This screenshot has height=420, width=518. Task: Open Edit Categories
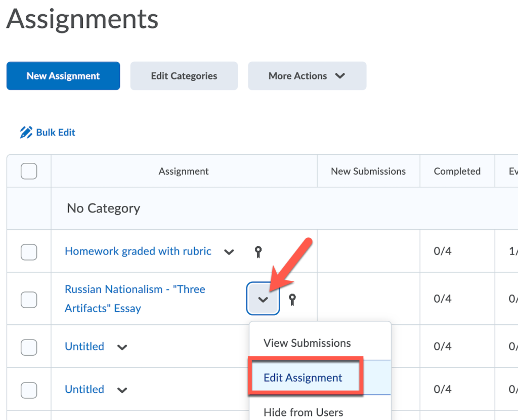184,75
